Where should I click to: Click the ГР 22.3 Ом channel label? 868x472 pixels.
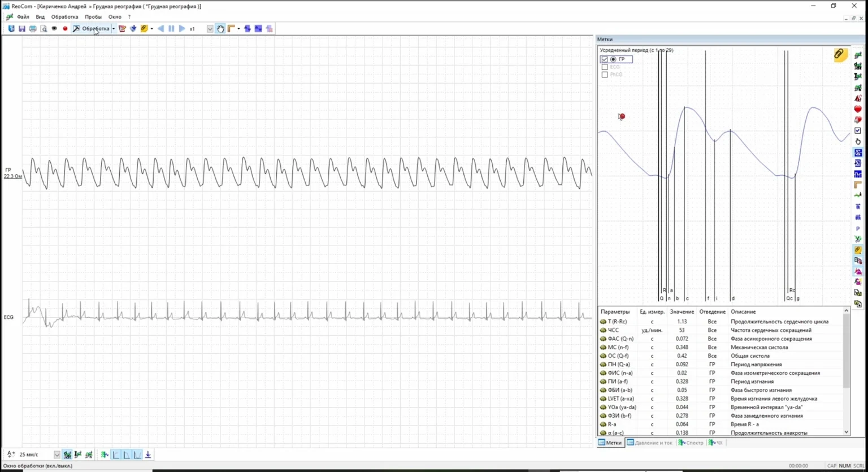[x=12, y=173]
